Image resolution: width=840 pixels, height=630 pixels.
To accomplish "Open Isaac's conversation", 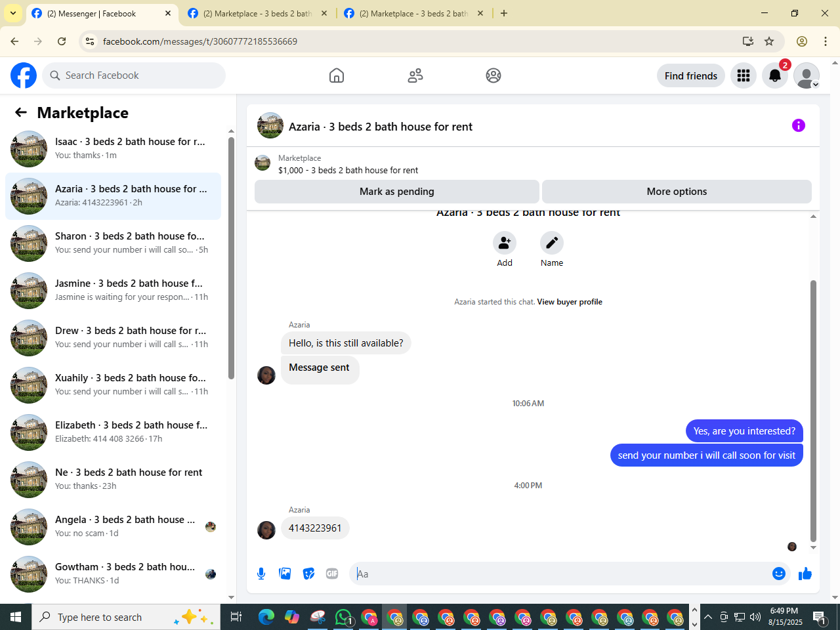I will click(x=113, y=149).
